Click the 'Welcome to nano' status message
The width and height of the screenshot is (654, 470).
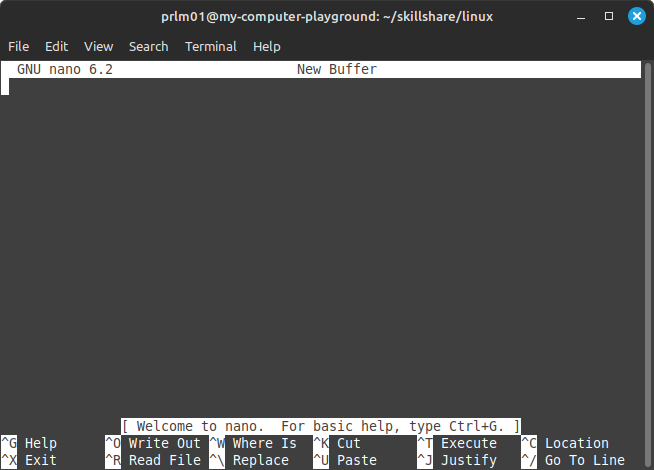pos(321,426)
